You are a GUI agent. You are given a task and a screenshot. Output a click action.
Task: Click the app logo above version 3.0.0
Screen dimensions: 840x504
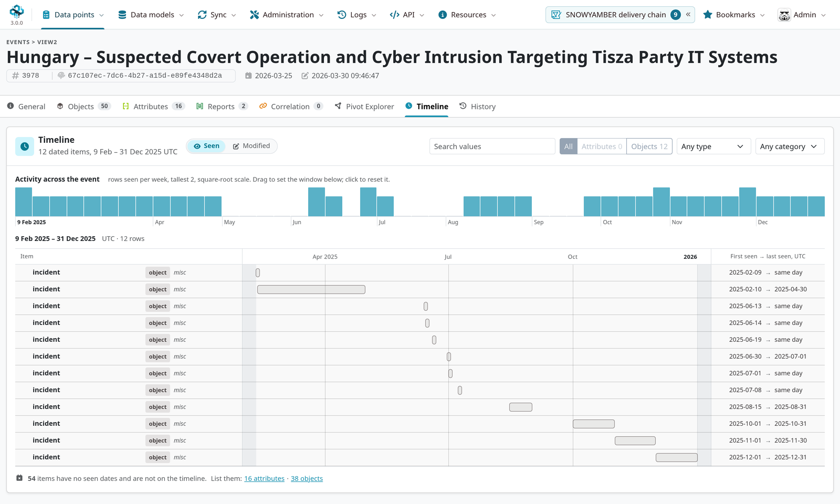click(17, 11)
